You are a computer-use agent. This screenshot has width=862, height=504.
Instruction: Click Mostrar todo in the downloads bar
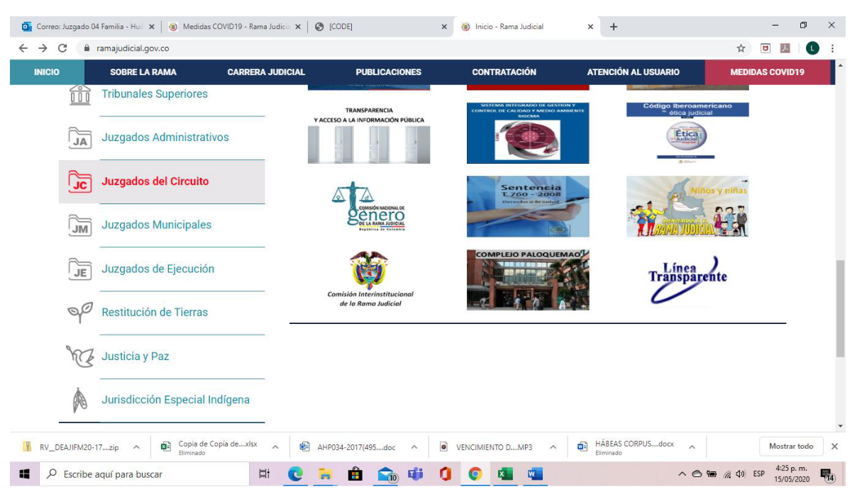(791, 447)
